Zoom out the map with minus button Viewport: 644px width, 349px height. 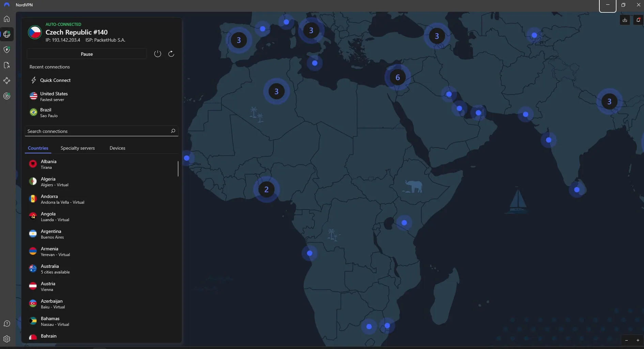(626, 340)
